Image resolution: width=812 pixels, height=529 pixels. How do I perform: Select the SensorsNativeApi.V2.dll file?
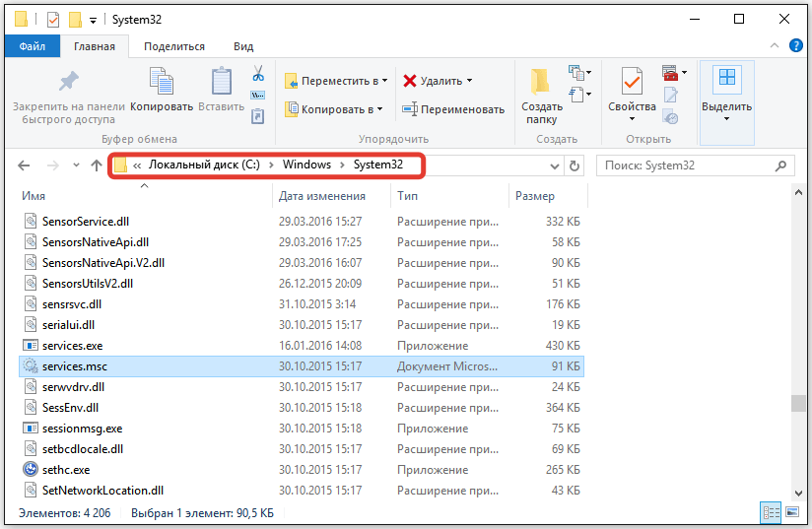(302, 263)
